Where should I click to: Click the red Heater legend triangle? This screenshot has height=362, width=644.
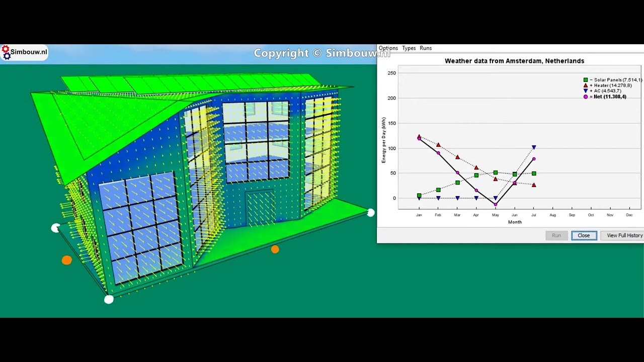pos(586,85)
